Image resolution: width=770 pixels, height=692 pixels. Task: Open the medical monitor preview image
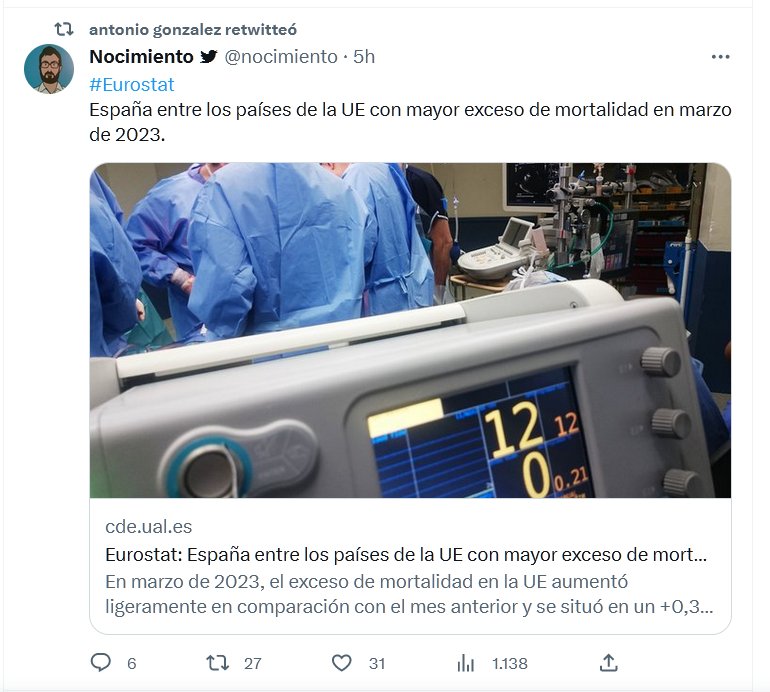[x=410, y=330]
